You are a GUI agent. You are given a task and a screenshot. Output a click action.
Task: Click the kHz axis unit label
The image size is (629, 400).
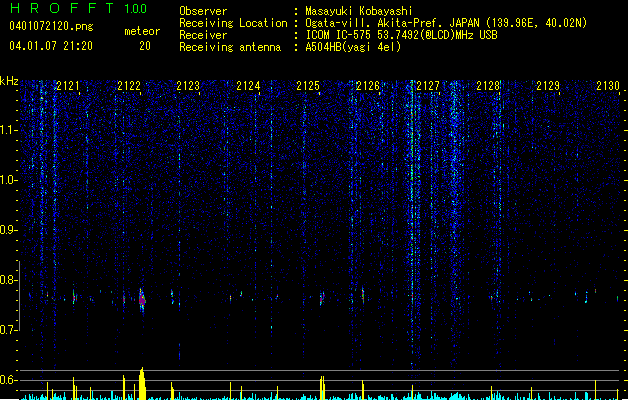tap(9, 81)
